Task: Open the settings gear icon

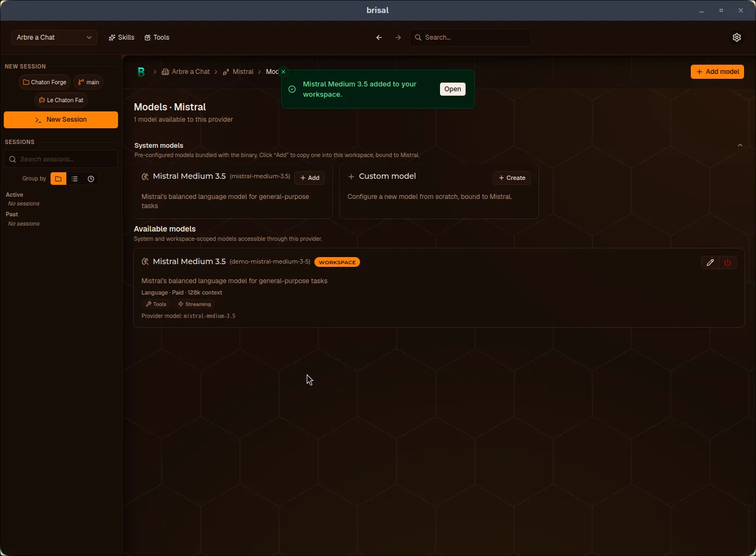Action: point(736,38)
